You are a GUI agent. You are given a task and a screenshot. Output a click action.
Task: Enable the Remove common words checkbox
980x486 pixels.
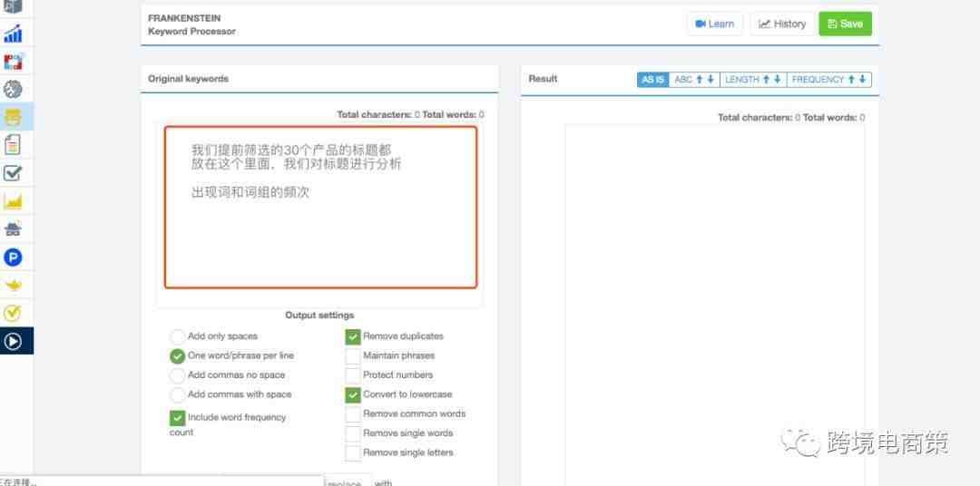click(353, 414)
